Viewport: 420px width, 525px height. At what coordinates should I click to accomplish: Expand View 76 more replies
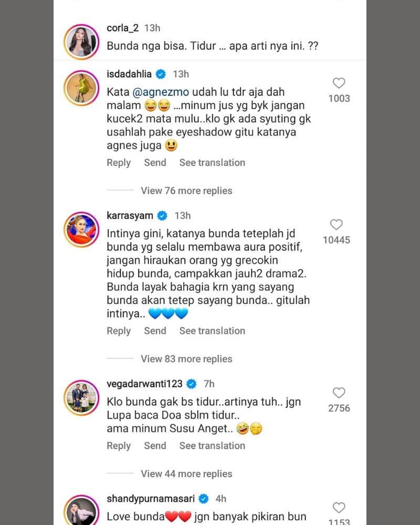(186, 191)
